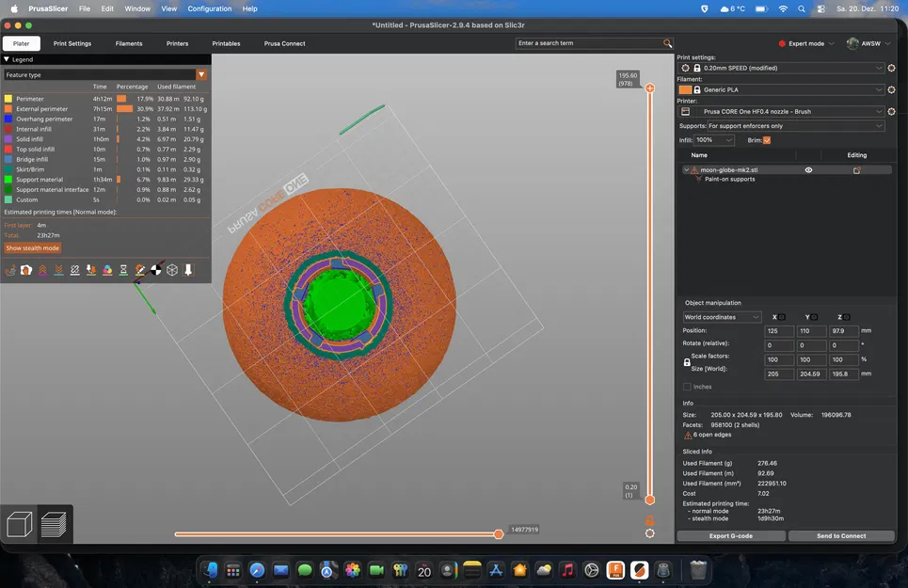The width and height of the screenshot is (908, 588).
Task: Click the horizontal layer slider handle
Action: click(498, 533)
